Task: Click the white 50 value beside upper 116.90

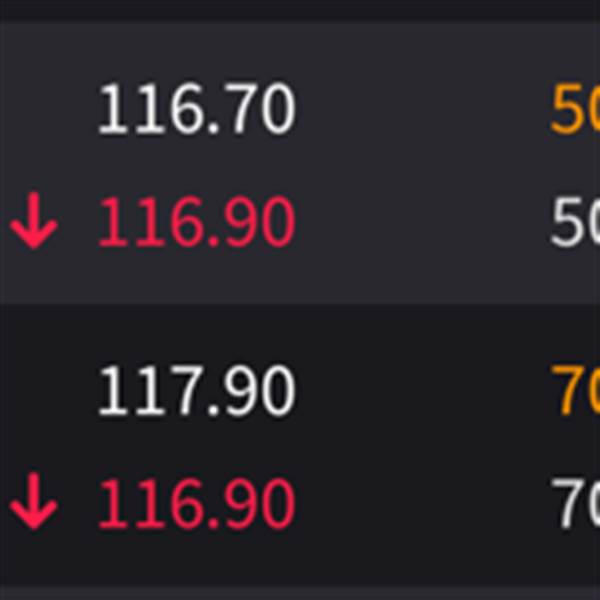Action: [x=575, y=224]
